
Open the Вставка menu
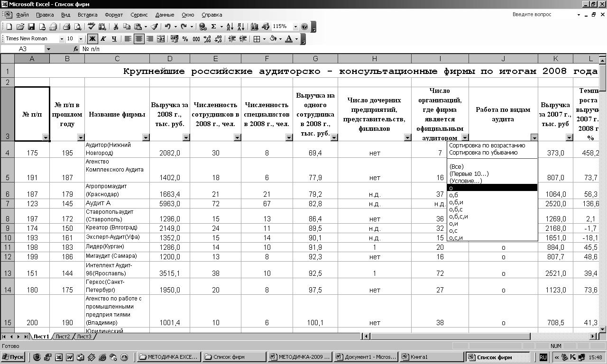click(87, 15)
